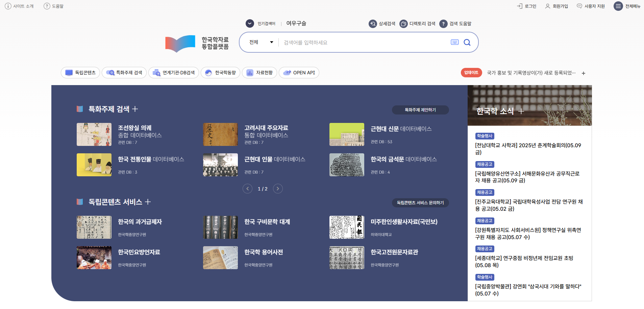Open the 전체메뉴 hamburger menu

click(618, 6)
